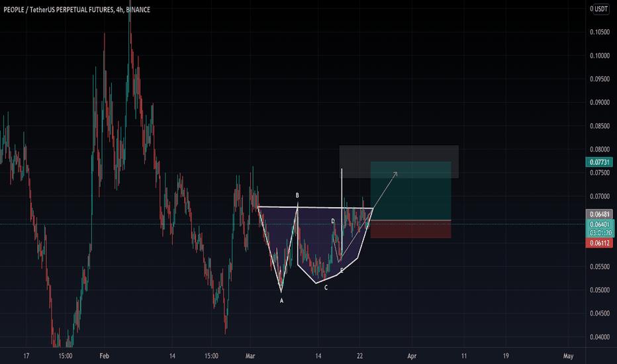Click the 0.09500 price axis label
The width and height of the screenshot is (617, 364).
[x=600, y=79]
